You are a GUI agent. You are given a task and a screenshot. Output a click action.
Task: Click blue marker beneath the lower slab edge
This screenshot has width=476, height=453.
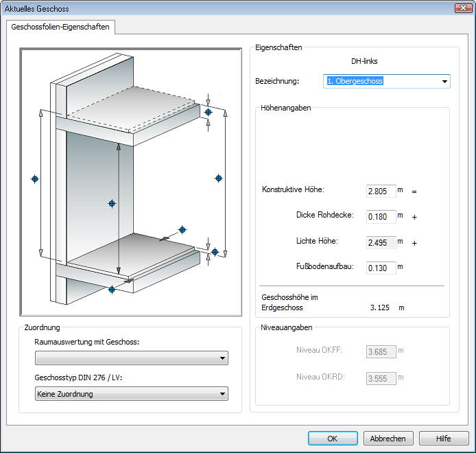click(112, 290)
